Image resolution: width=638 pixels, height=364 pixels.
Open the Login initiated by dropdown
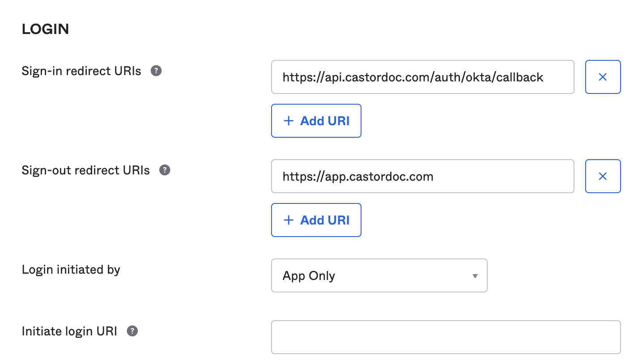click(x=379, y=275)
